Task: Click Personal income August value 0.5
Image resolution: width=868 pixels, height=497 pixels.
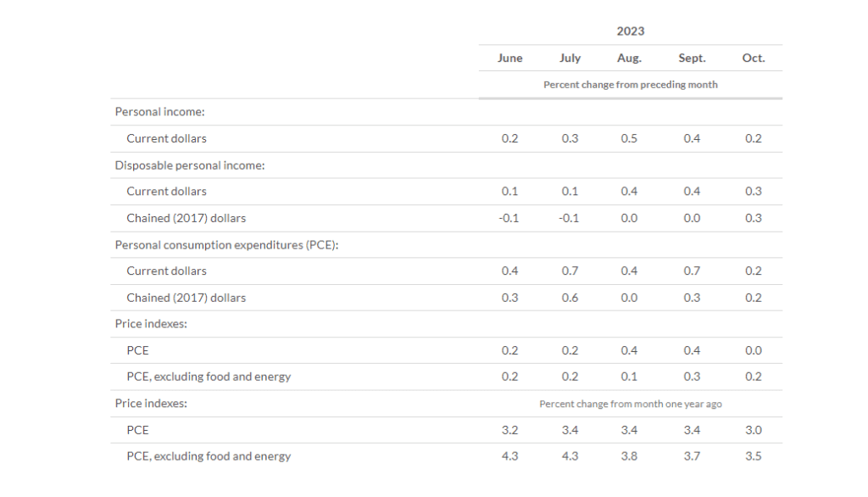Action: (x=629, y=138)
